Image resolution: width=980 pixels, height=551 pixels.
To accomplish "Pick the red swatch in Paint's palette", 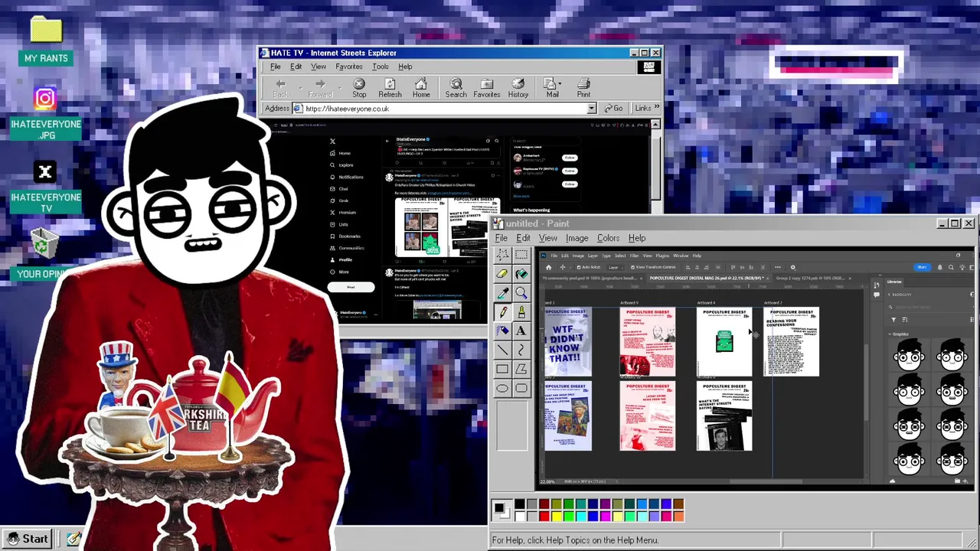I will tap(544, 517).
